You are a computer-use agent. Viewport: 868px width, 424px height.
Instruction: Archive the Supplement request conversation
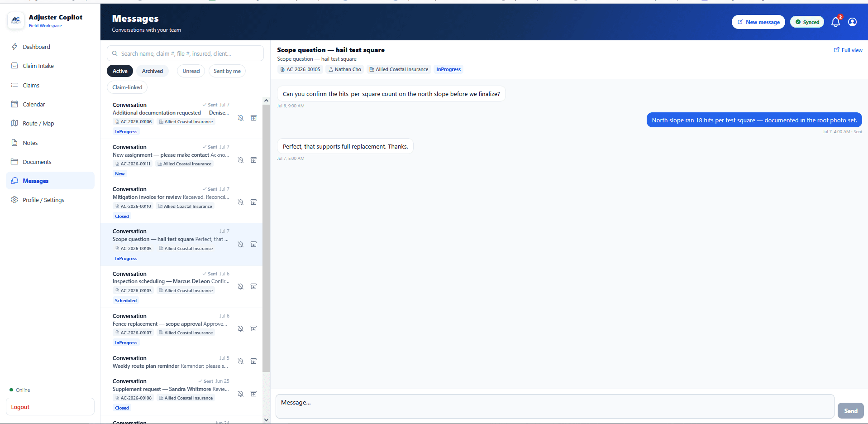254,394
